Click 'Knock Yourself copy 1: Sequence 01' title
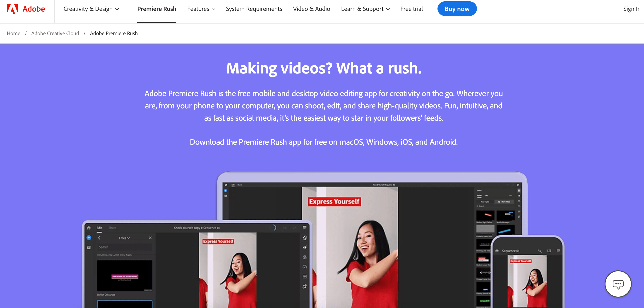644x308 pixels. (197, 228)
